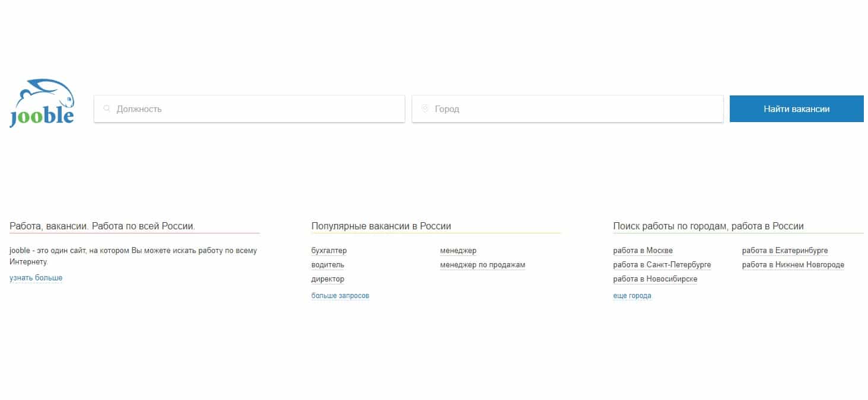Open the бухгалтер vacancy link
868x400 pixels.
coord(329,251)
